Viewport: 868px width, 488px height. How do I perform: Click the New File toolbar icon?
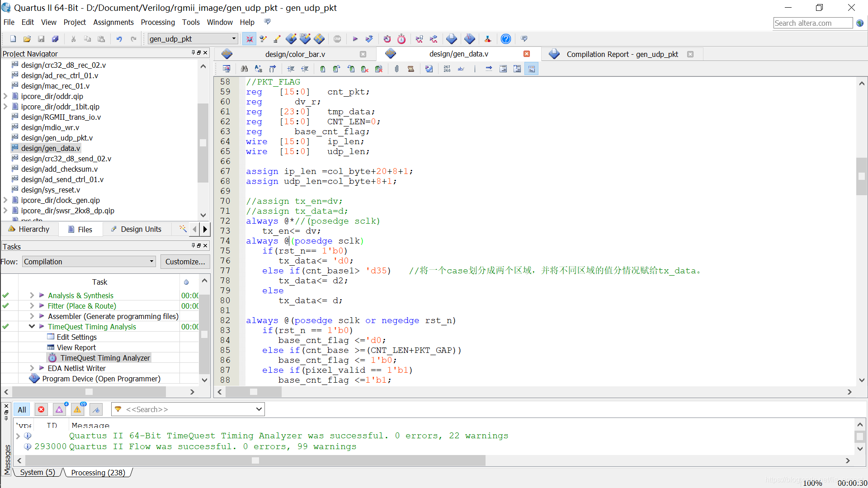point(13,39)
